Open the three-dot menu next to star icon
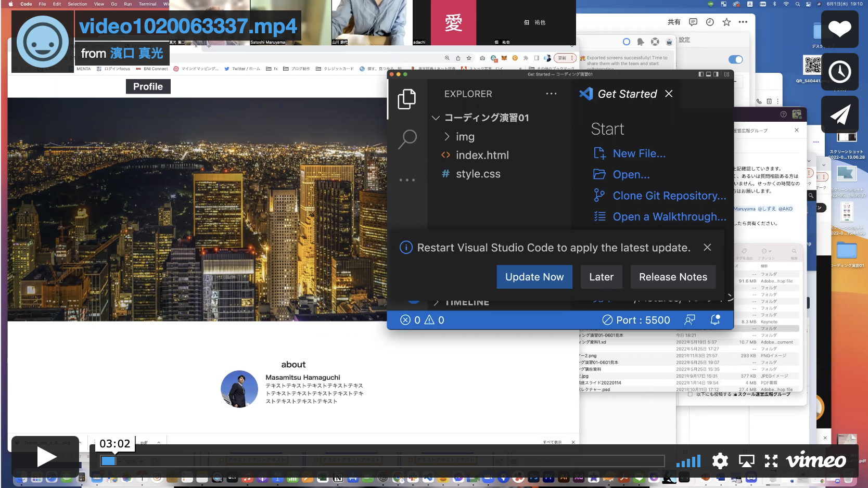868x488 pixels. [743, 22]
